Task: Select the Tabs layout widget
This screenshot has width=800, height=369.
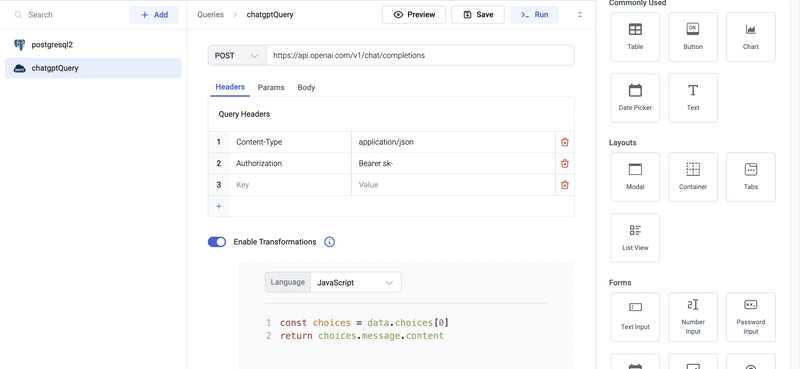Action: pyautogui.click(x=751, y=177)
